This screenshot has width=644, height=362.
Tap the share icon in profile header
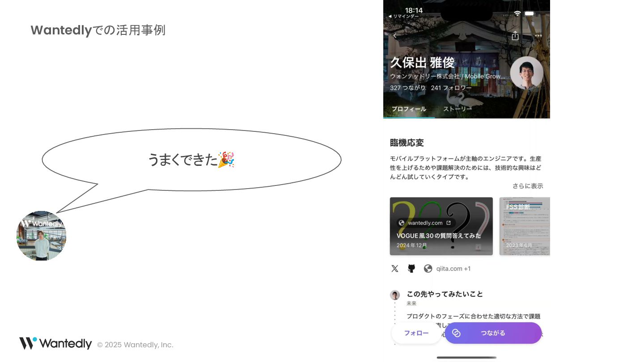[x=515, y=36]
